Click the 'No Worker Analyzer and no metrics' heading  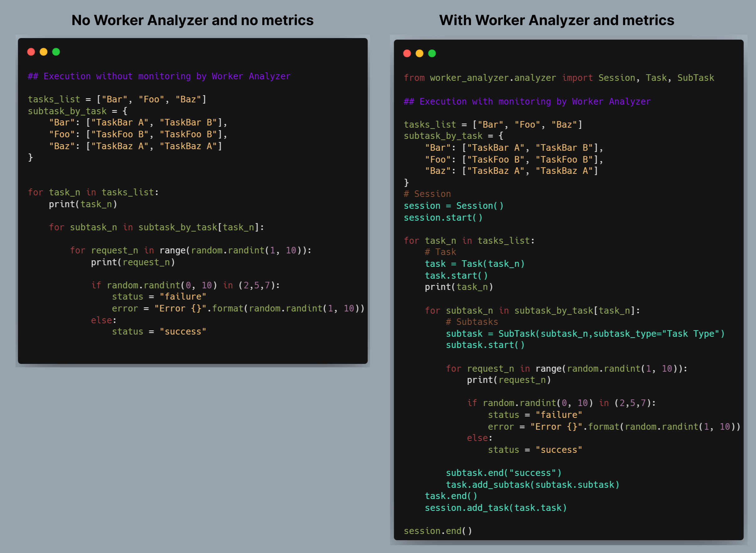pyautogui.click(x=192, y=20)
